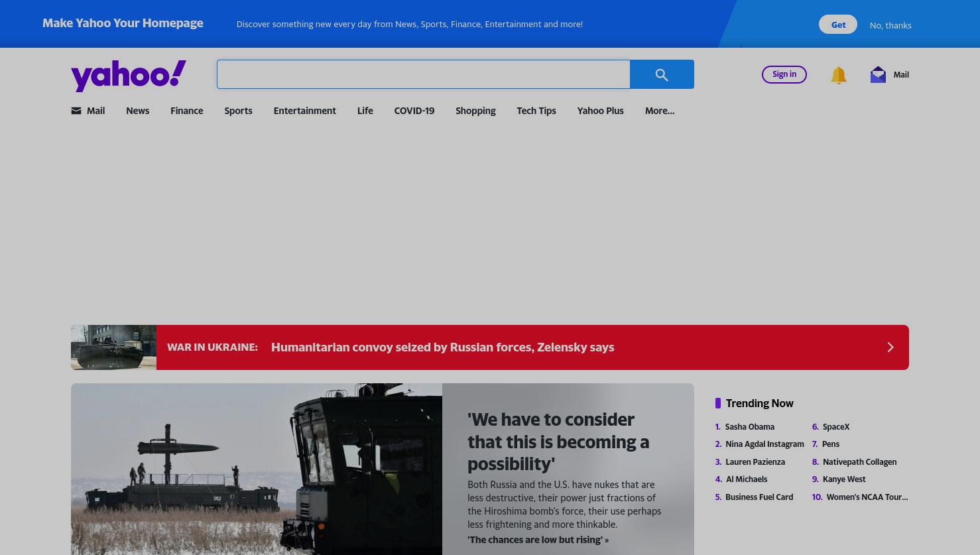Screen dimensions: 980x555
Task: Open trending topic Pens
Action: coord(830,444)
